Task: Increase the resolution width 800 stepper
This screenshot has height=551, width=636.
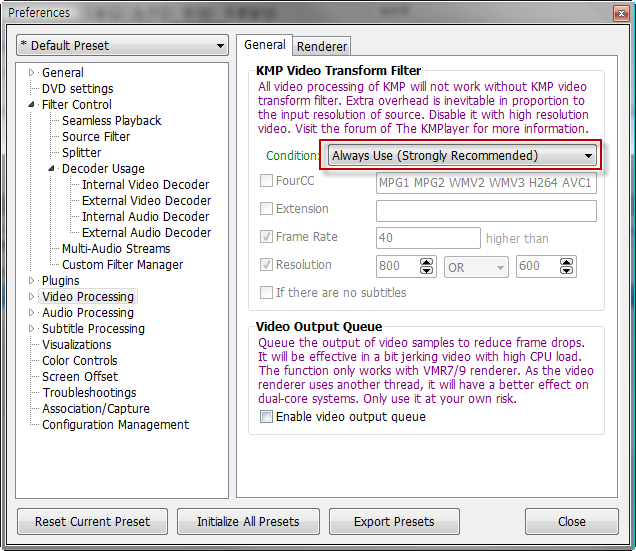Action: [426, 262]
